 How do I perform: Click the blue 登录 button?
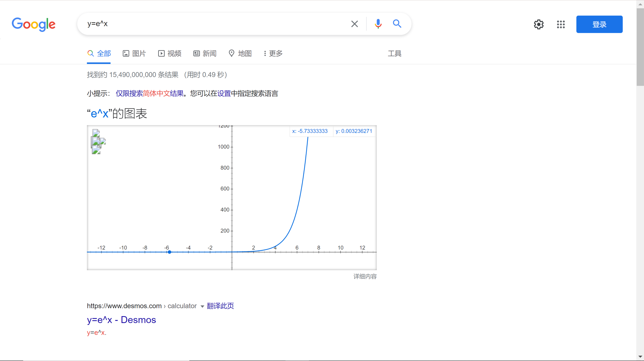[599, 24]
